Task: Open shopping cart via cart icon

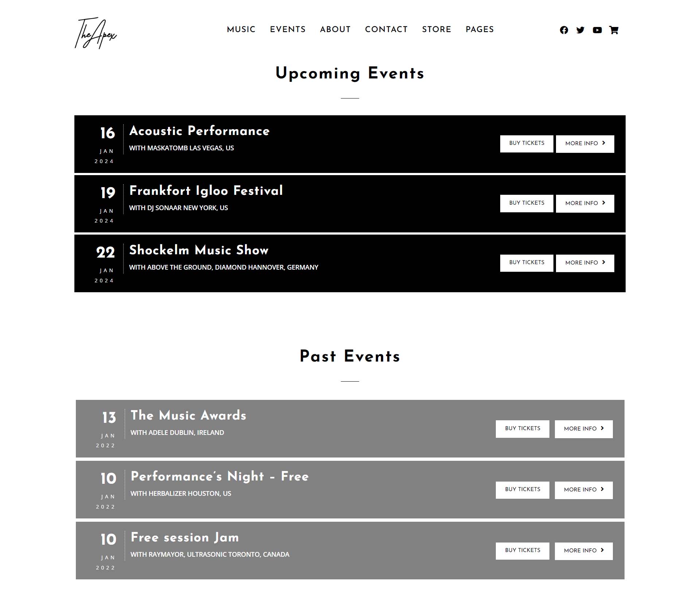Action: pyautogui.click(x=614, y=30)
